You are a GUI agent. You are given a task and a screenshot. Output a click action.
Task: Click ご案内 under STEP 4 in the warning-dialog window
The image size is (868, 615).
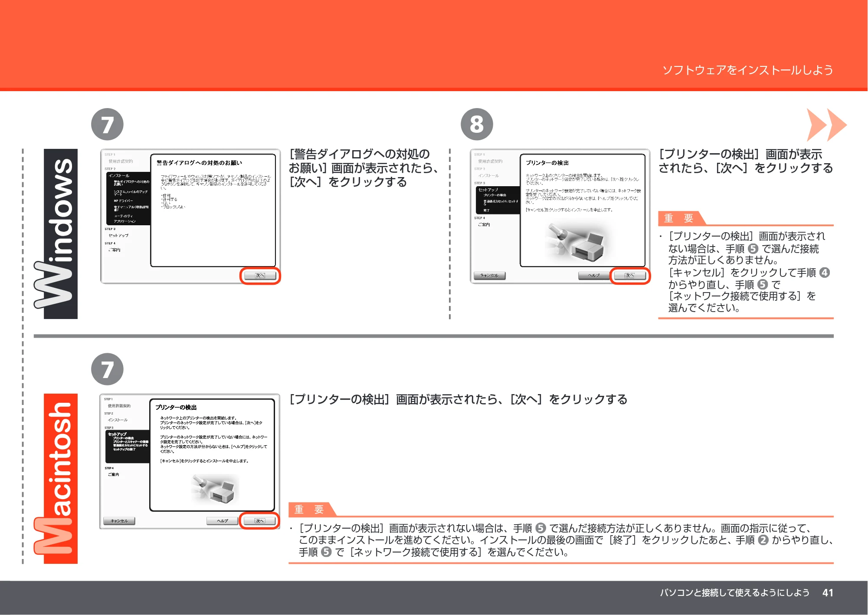(x=115, y=250)
